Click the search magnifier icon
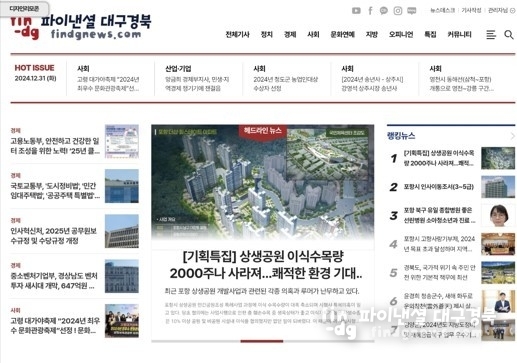The image size is (517, 363). 509,35
